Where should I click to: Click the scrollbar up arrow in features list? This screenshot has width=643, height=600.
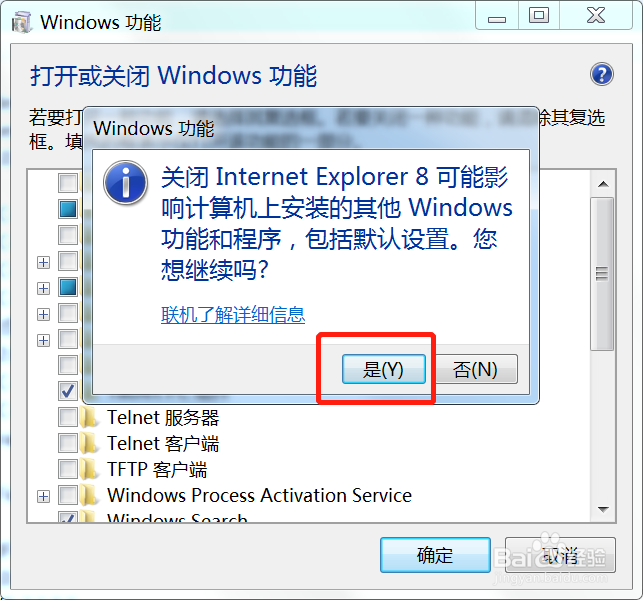pyautogui.click(x=603, y=184)
